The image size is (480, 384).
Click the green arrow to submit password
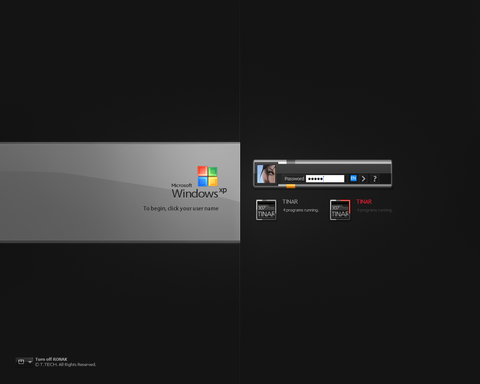(x=364, y=179)
